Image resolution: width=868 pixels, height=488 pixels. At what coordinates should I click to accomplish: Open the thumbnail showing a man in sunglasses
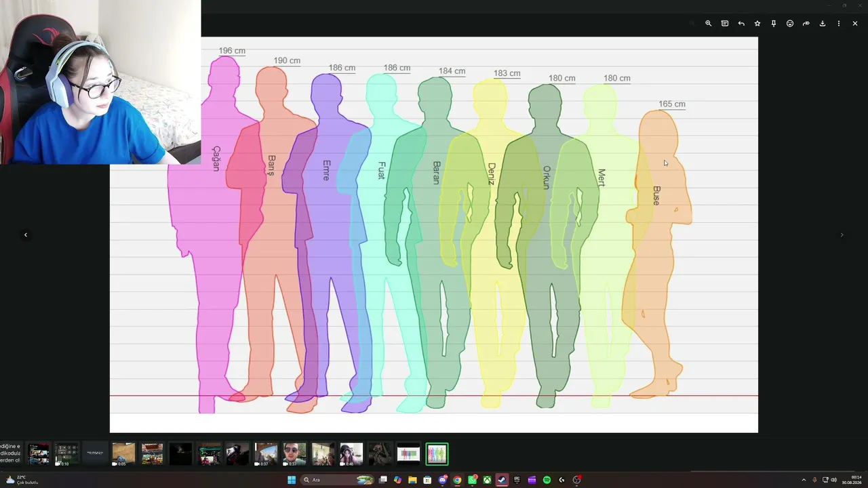(x=294, y=454)
